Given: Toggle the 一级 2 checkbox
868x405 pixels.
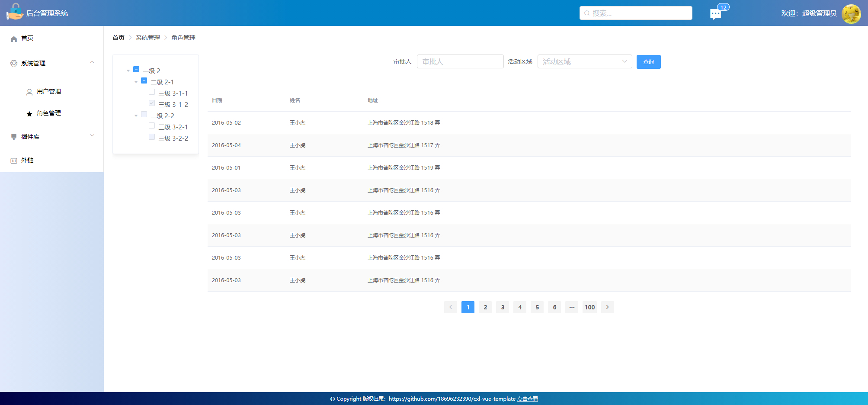Looking at the screenshot, I should [x=136, y=69].
